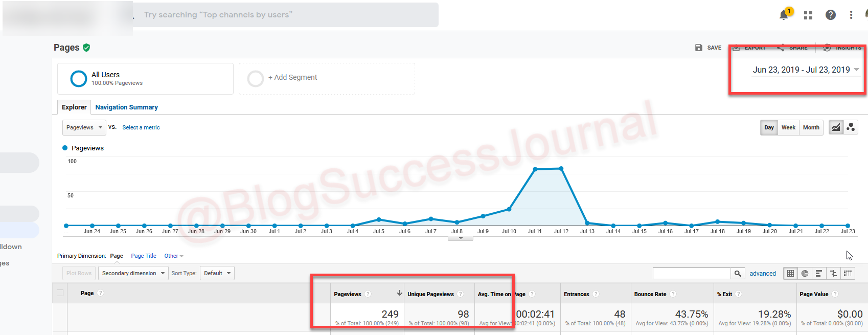Click the help icon next to Page Value
Viewport: 868px width, 335px height.
835,294
